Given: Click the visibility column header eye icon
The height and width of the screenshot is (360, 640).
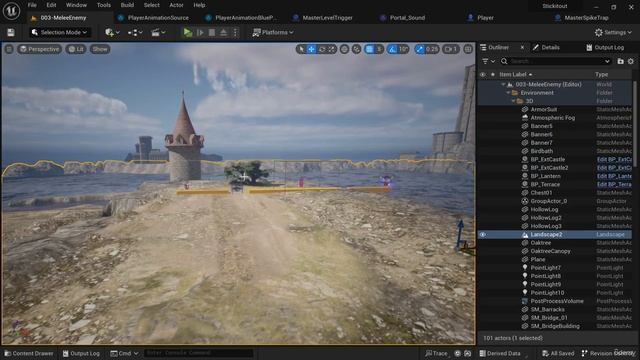Looking at the screenshot, I should tap(482, 75).
